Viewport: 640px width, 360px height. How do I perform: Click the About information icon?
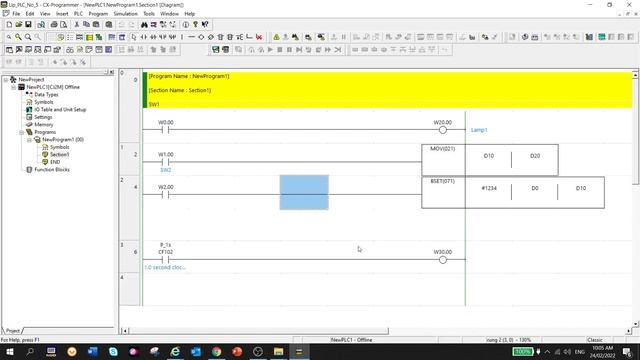(186, 24)
